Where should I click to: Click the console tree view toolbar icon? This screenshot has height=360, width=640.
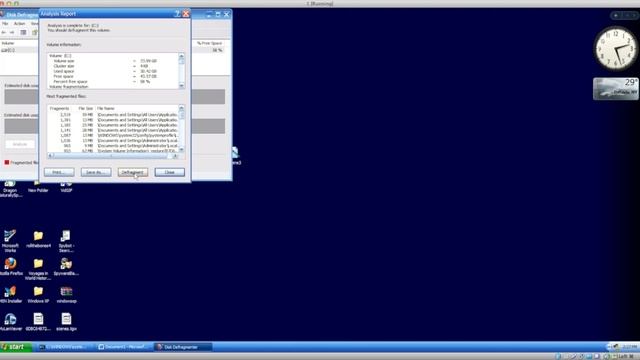coord(23,32)
